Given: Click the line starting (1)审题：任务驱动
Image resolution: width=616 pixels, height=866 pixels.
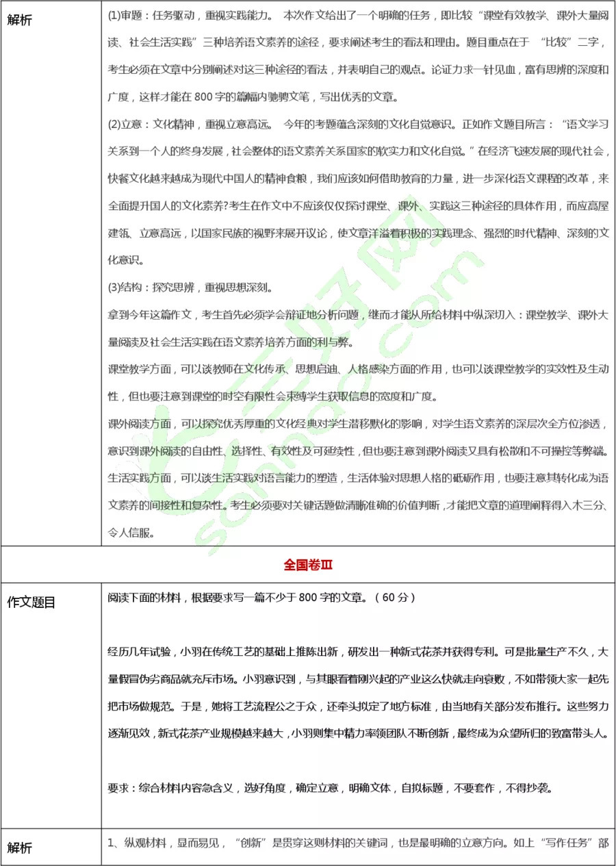Looking at the screenshot, I should (359, 15).
